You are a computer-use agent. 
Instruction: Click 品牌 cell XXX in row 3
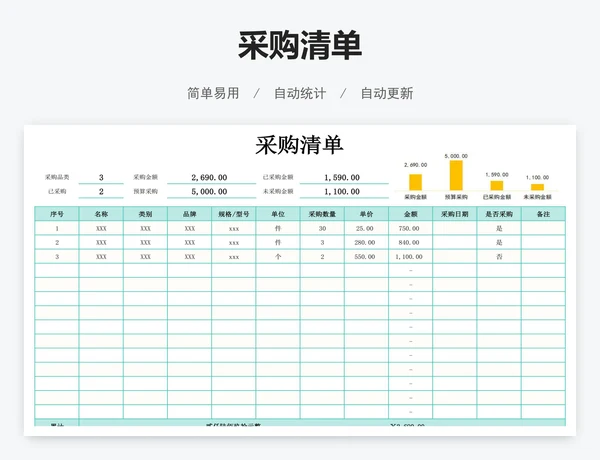point(189,256)
